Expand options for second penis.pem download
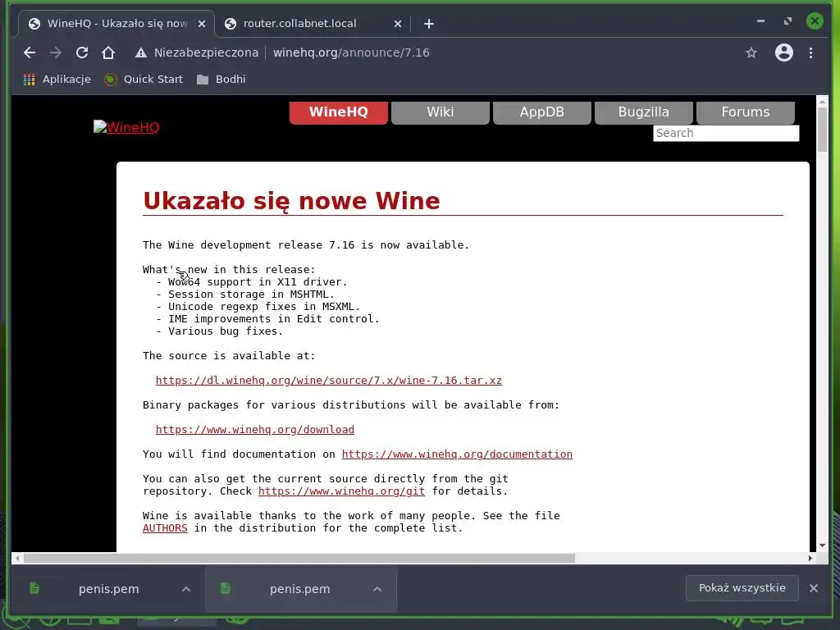The image size is (840, 630). 377,589
